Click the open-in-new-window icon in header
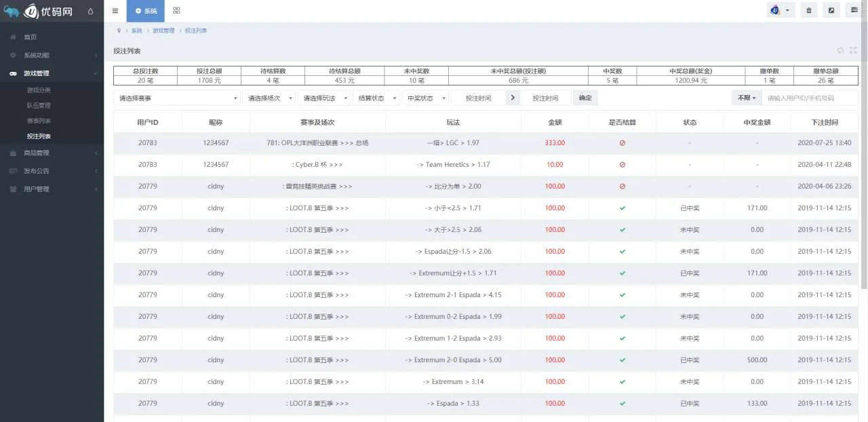The width and height of the screenshot is (868, 422). (831, 10)
